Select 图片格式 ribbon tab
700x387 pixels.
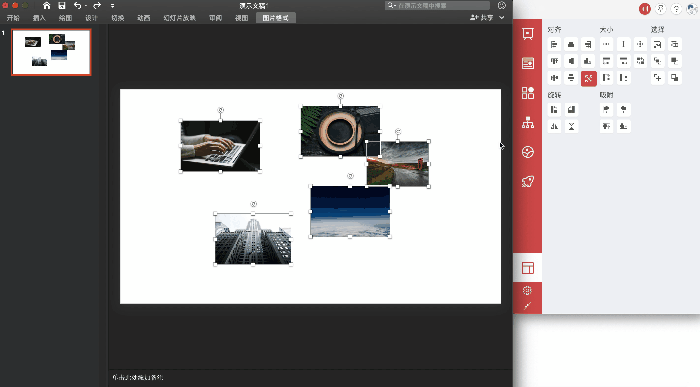[275, 18]
